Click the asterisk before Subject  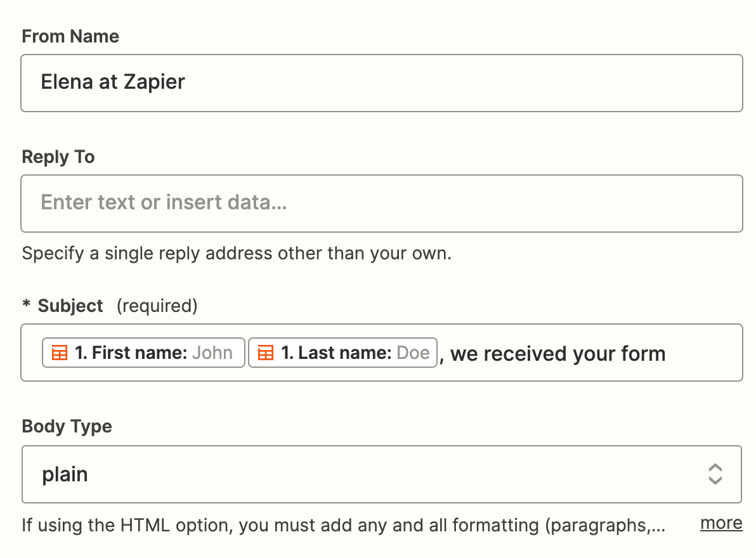point(26,306)
